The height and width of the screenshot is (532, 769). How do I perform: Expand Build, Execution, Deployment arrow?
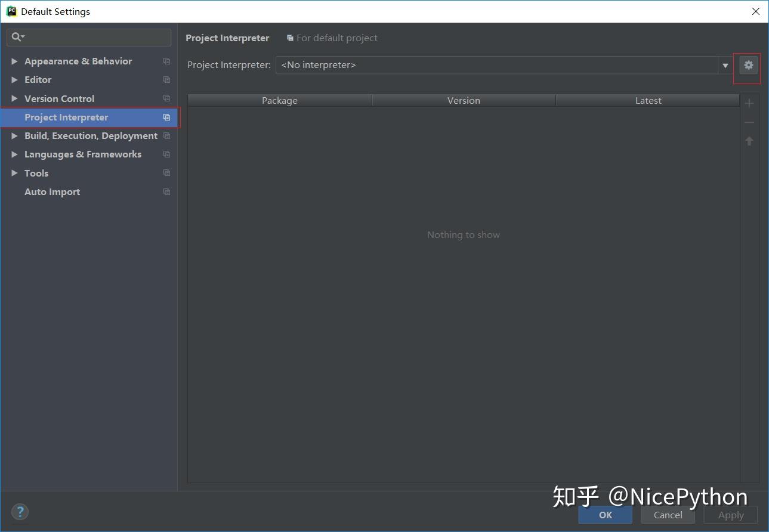click(x=14, y=136)
